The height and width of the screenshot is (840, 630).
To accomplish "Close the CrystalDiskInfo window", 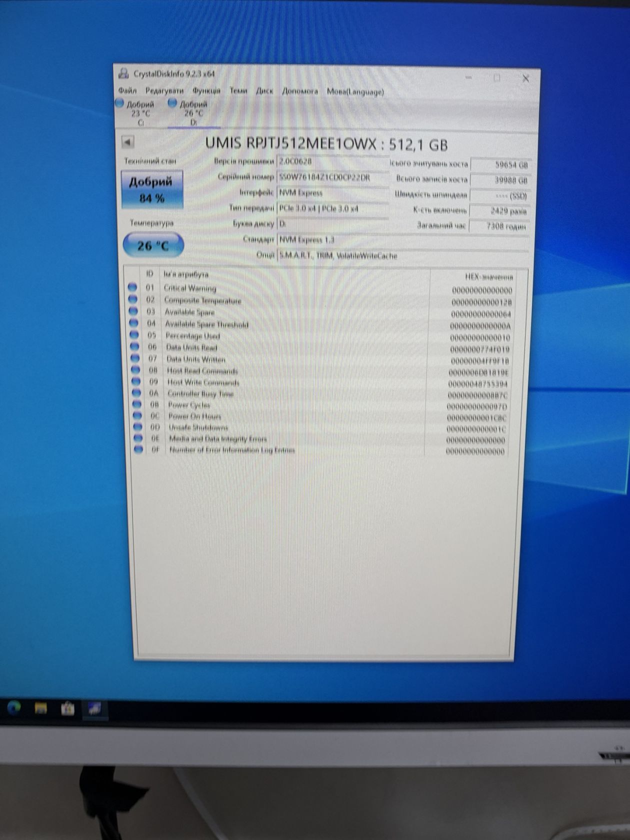I will [525, 78].
